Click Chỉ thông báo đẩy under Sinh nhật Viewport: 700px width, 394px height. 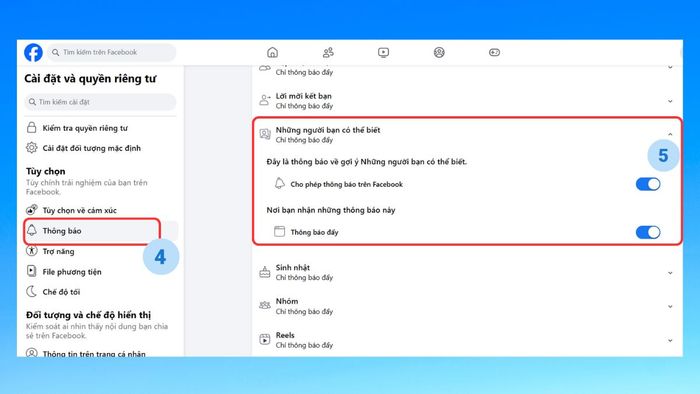304,278
